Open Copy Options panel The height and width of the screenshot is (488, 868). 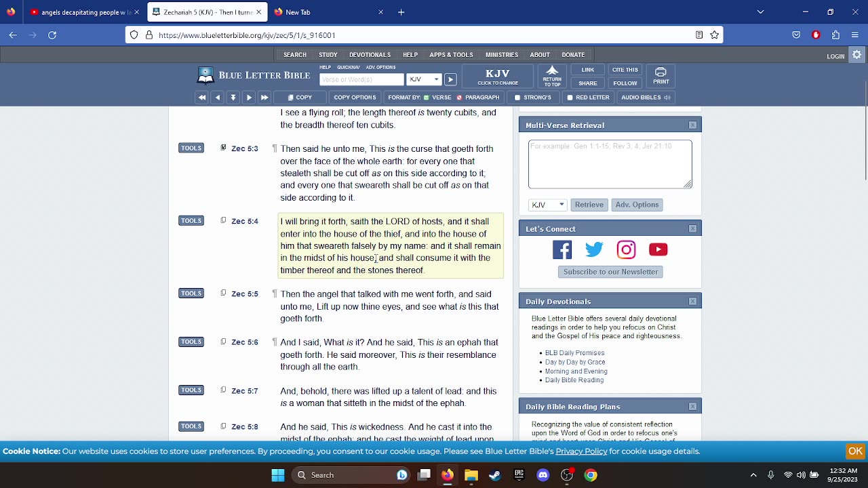pyautogui.click(x=355, y=98)
